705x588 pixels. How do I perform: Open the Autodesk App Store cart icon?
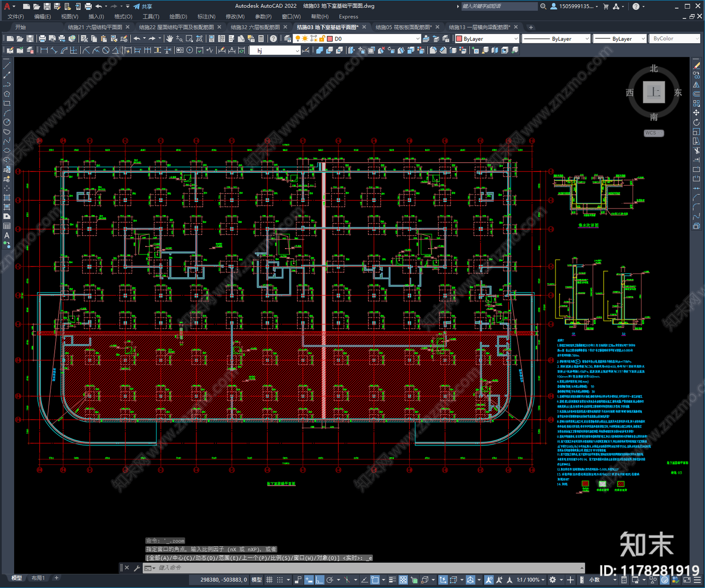[606, 6]
